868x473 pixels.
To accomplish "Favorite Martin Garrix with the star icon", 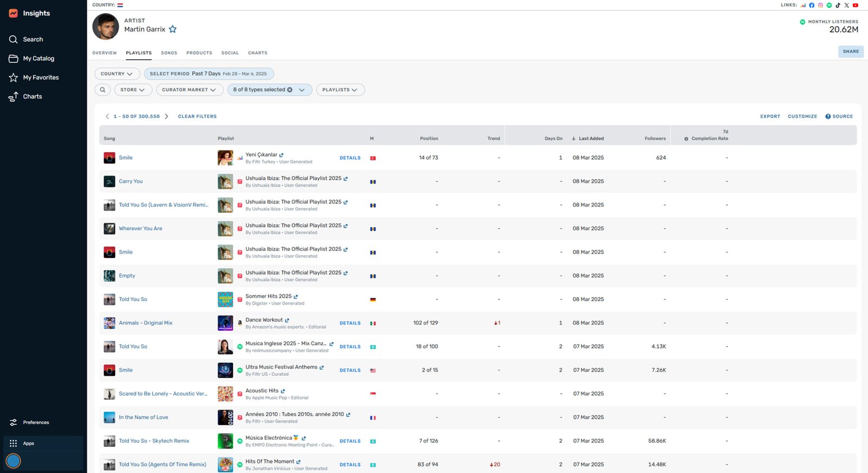I will 173,29.
